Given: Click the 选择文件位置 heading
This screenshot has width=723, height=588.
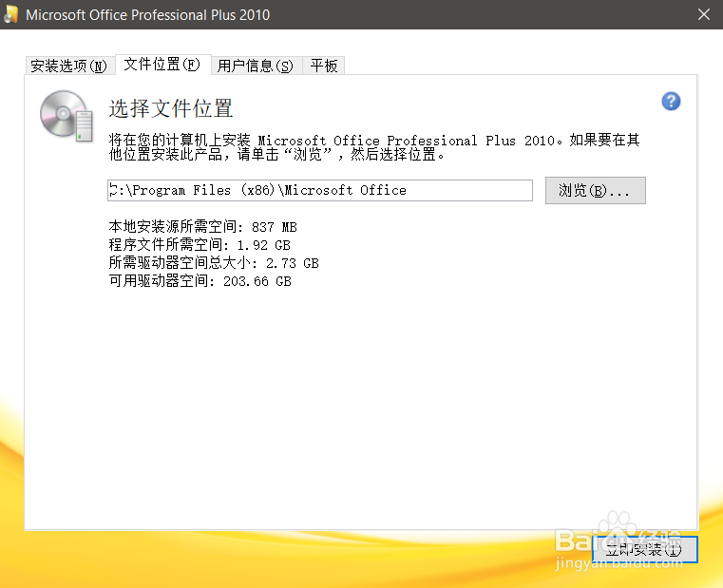Looking at the screenshot, I should (171, 108).
